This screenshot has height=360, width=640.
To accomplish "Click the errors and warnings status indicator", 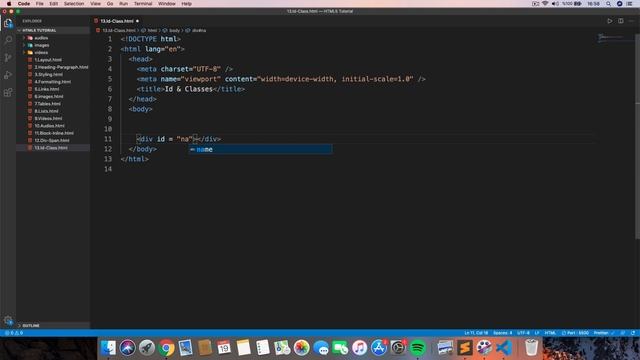I will click(14, 333).
